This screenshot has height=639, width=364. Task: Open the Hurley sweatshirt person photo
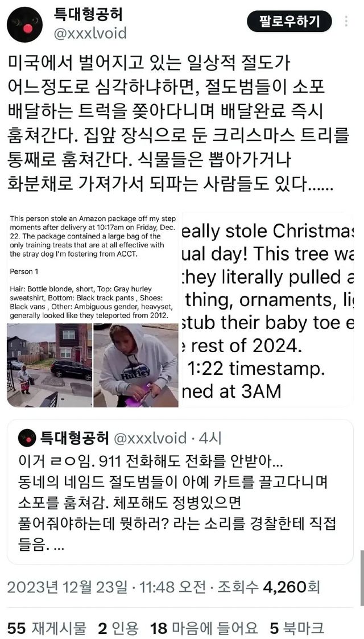[136, 365]
